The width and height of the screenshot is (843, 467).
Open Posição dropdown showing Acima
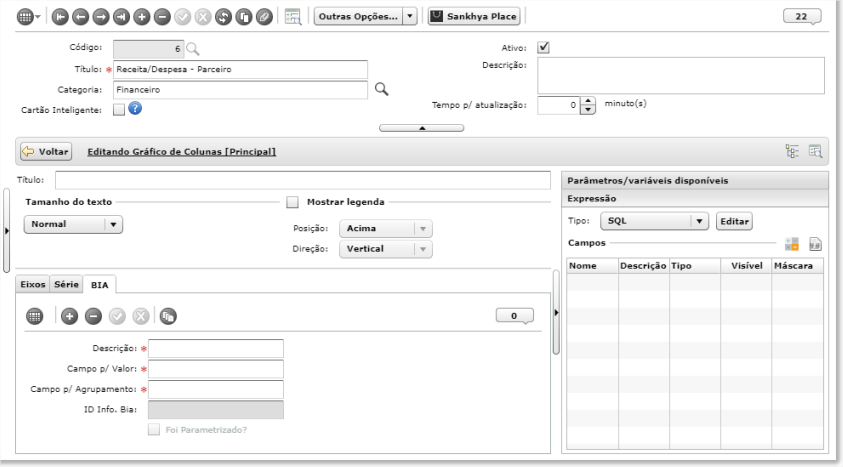(385, 228)
